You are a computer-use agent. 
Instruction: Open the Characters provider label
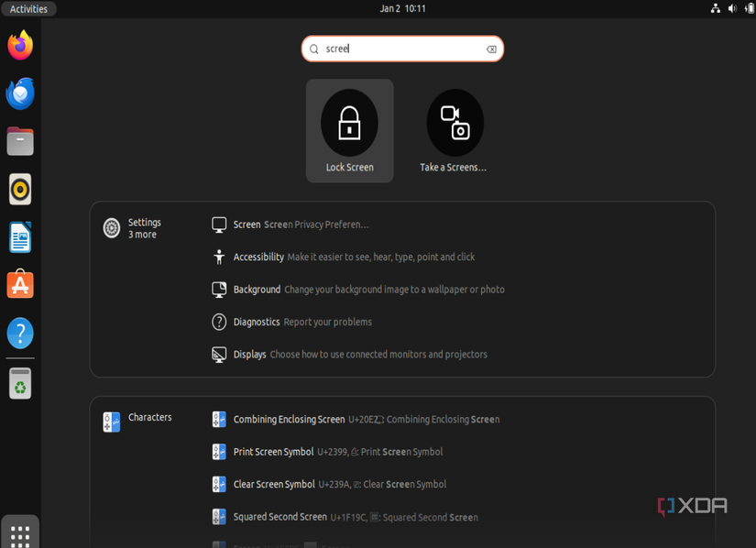[150, 417]
